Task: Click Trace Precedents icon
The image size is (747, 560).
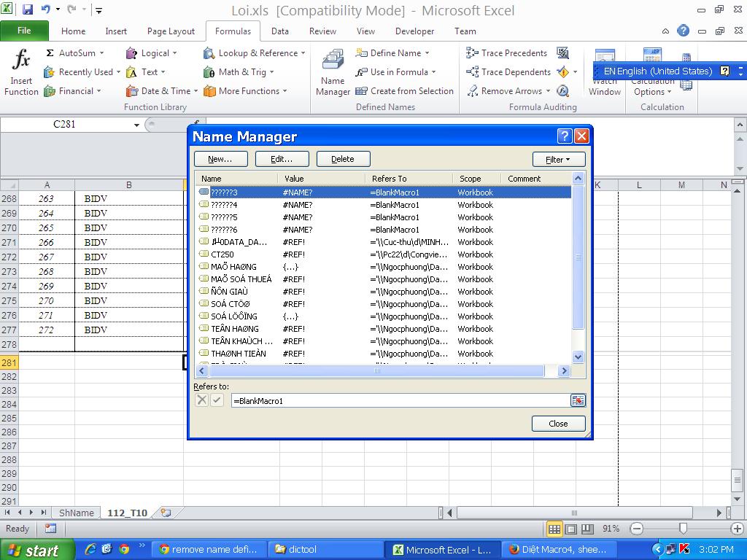Action: (x=472, y=53)
